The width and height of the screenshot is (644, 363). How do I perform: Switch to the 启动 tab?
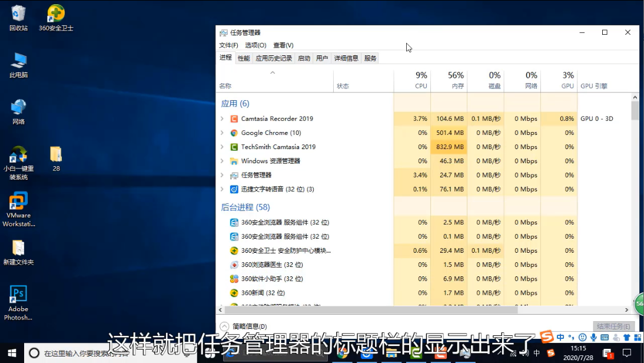(304, 58)
